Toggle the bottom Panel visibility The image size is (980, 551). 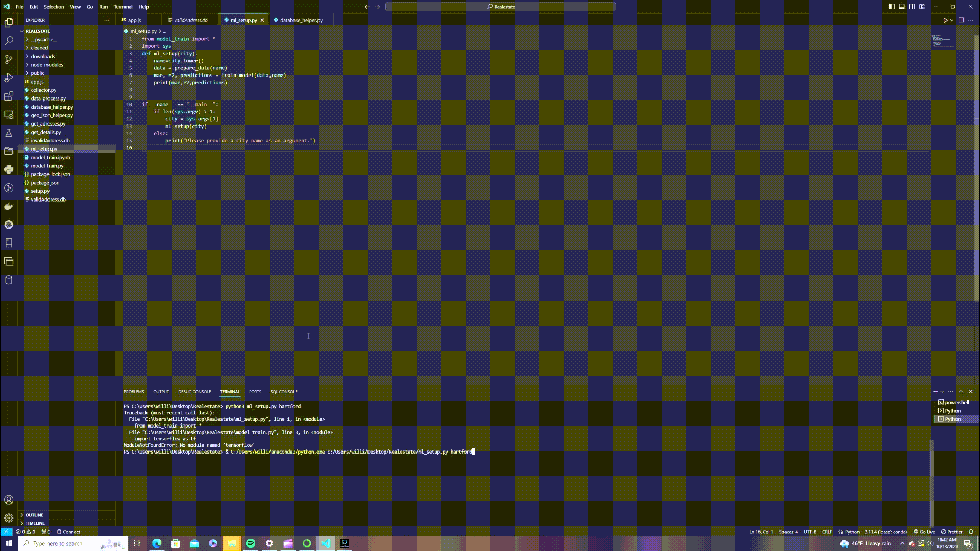[x=902, y=7]
